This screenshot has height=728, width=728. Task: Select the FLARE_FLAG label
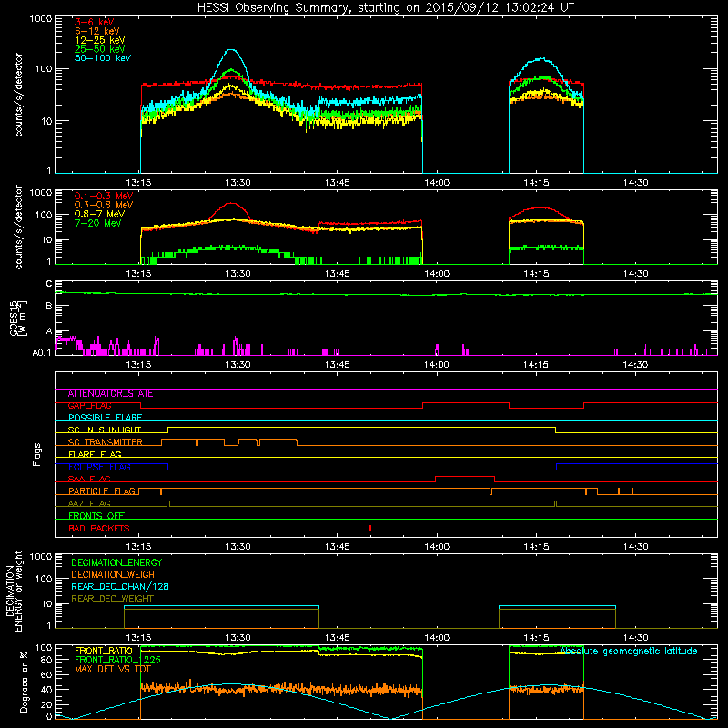click(x=95, y=454)
